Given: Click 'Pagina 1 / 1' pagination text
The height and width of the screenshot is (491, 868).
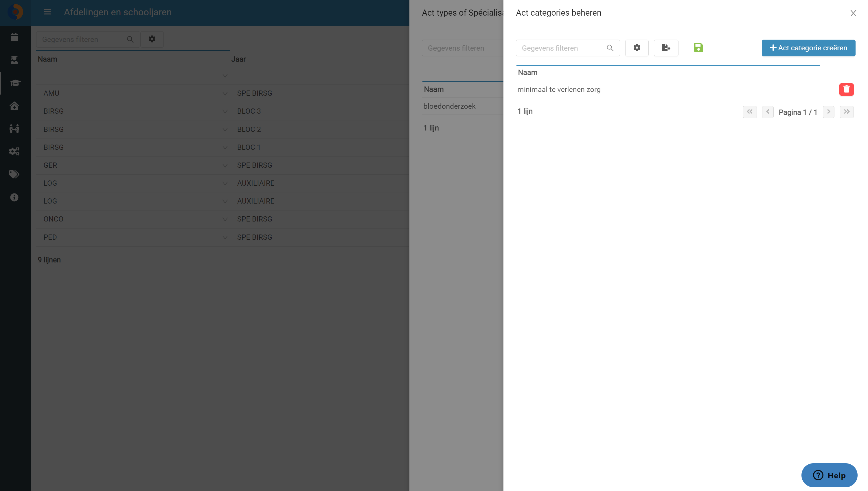Looking at the screenshot, I should tap(797, 112).
